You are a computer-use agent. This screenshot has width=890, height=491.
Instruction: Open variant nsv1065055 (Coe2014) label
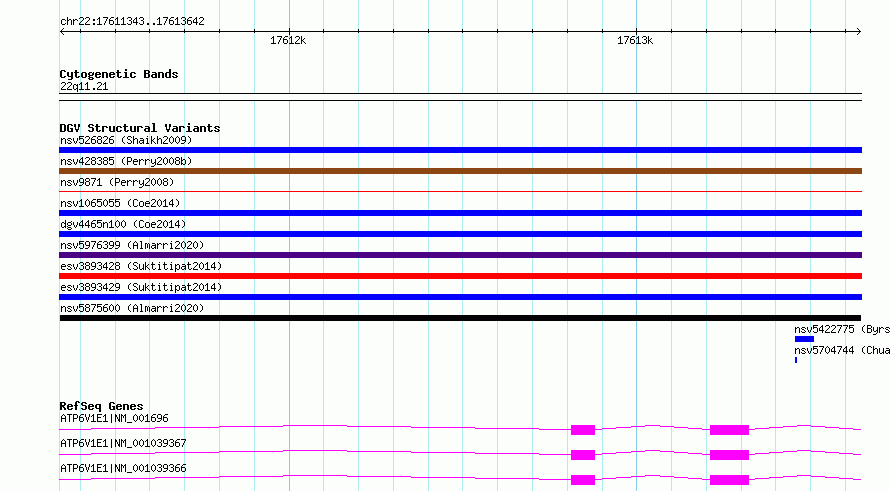click(120, 203)
